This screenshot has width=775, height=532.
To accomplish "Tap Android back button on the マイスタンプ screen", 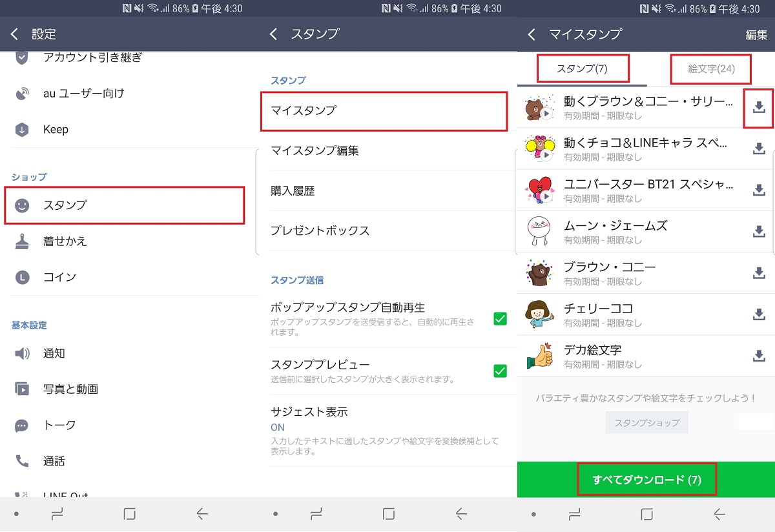I will tap(719, 514).
